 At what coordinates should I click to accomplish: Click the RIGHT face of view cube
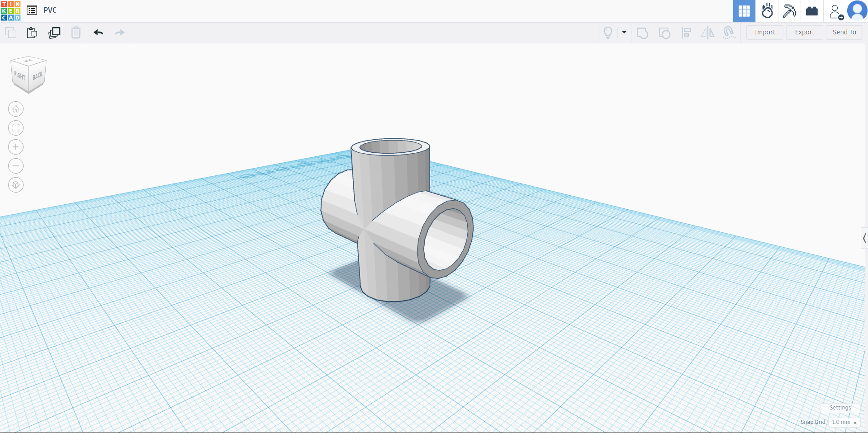pos(20,76)
